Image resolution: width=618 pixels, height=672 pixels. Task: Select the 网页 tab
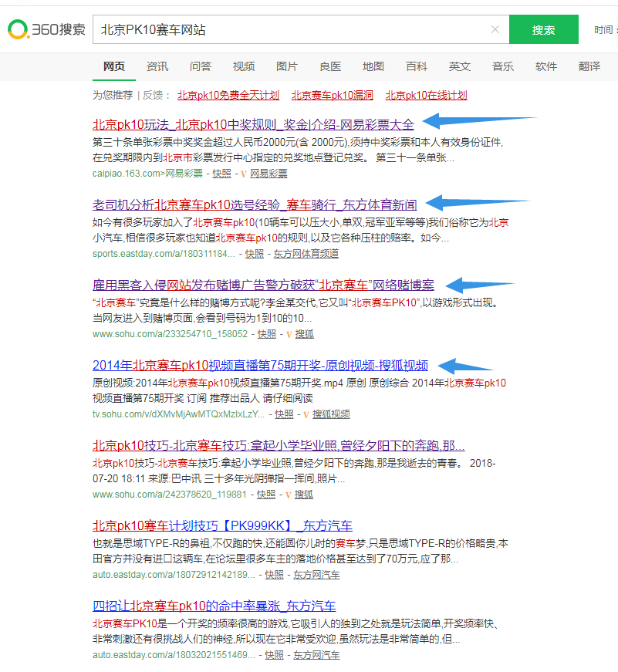click(x=114, y=66)
